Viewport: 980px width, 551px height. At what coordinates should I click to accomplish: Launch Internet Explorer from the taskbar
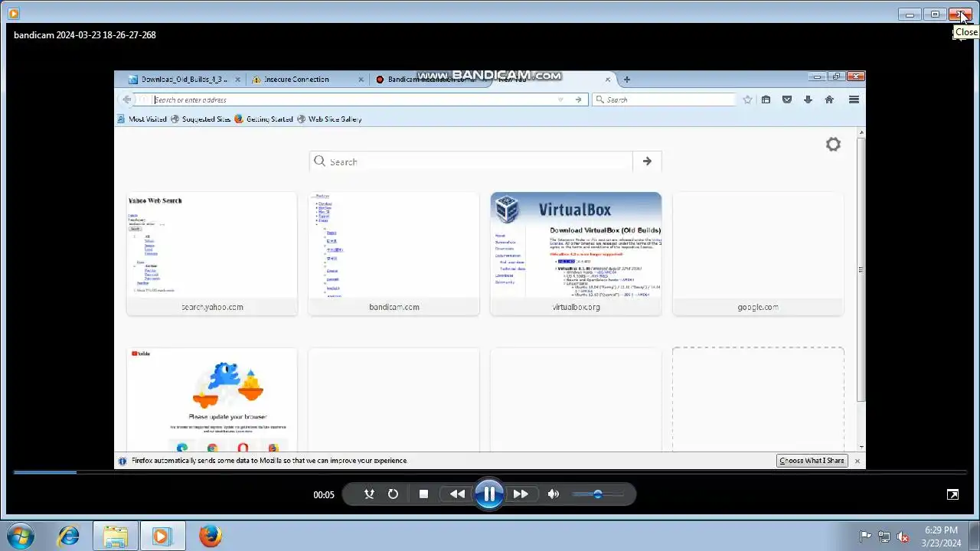point(69,536)
